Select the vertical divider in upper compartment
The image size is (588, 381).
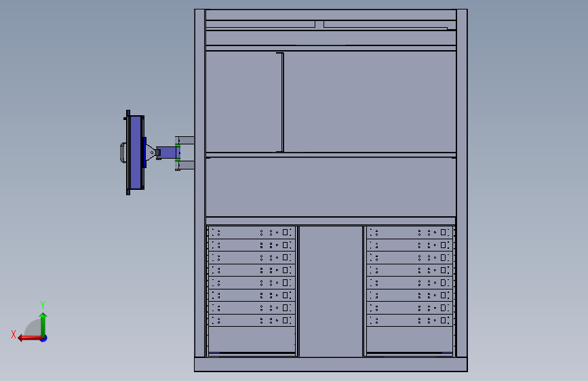(282, 102)
